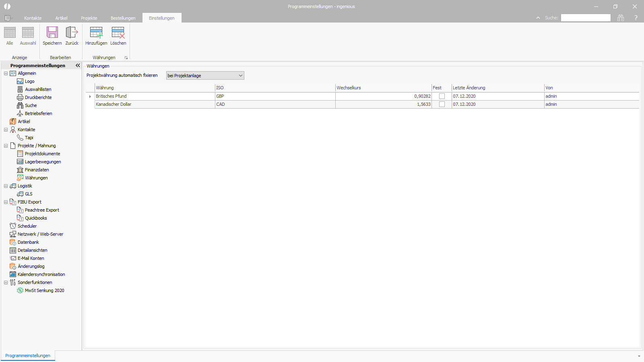The width and height of the screenshot is (644, 362).
Task: Open Projektwährung automatisch fixieren dropdown
Action: click(x=205, y=76)
